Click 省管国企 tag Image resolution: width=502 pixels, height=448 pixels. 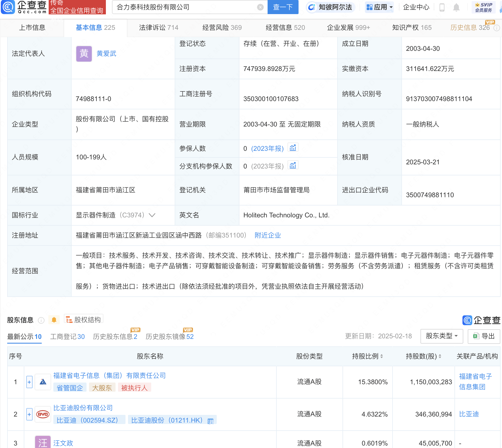(x=70, y=388)
